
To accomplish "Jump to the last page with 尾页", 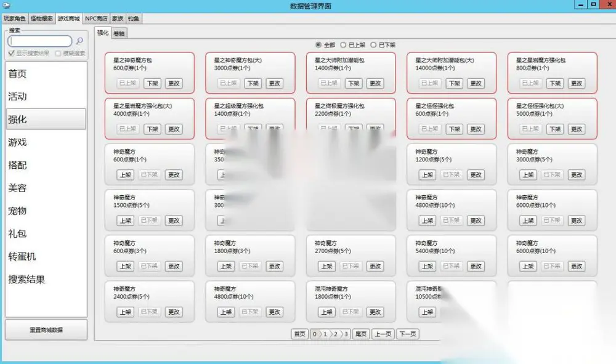I will click(x=360, y=334).
